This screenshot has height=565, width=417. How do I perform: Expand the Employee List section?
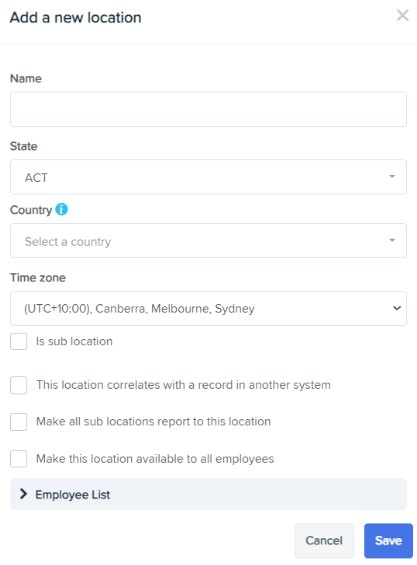208,494
